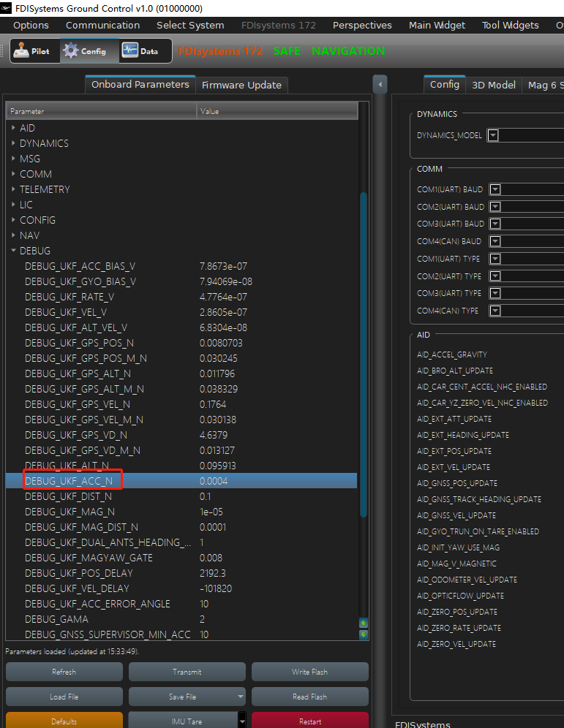This screenshot has height=728, width=564.
Task: Expand the MSG parameter group
Action: (x=13, y=159)
